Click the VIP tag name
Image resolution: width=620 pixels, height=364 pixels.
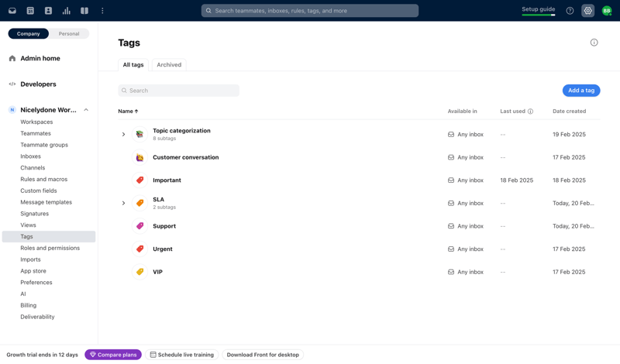pyautogui.click(x=158, y=272)
